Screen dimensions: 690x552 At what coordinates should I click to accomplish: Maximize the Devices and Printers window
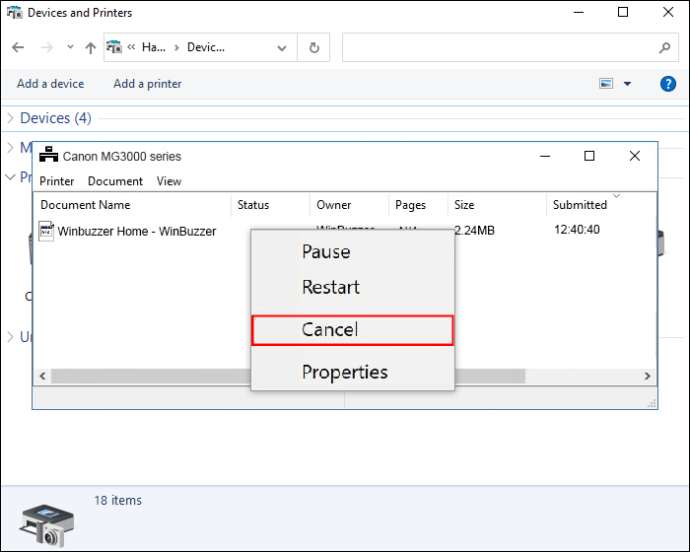(x=623, y=12)
